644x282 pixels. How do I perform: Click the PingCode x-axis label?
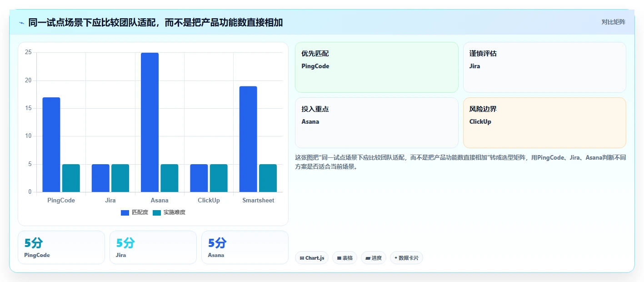(61, 200)
